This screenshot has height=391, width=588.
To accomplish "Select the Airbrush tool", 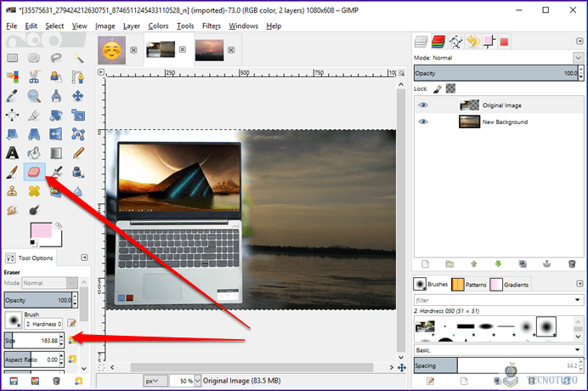I will pos(57,173).
